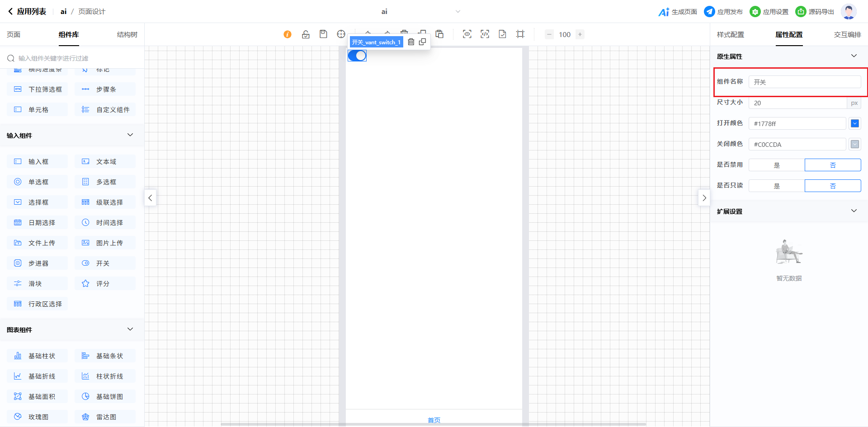Viewport: 868px width, 427px height.
Task: Click the crosshair locate icon
Action: [341, 34]
